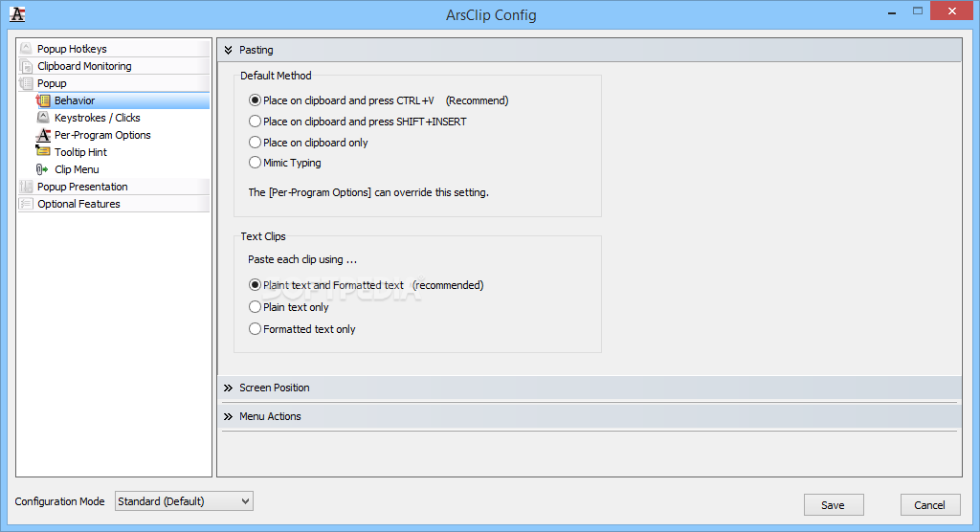The height and width of the screenshot is (532, 980).
Task: Click the Popup Presentation icon
Action: (x=26, y=187)
